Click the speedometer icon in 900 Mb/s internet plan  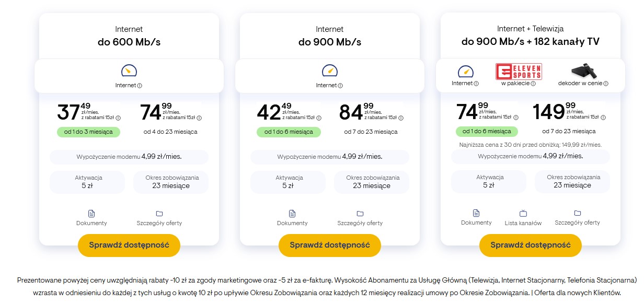(329, 71)
